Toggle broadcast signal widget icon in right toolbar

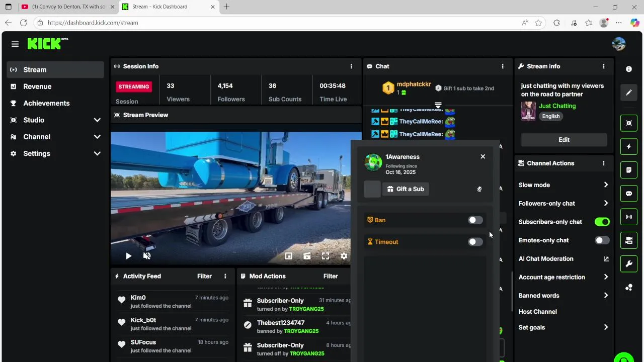[x=629, y=217]
